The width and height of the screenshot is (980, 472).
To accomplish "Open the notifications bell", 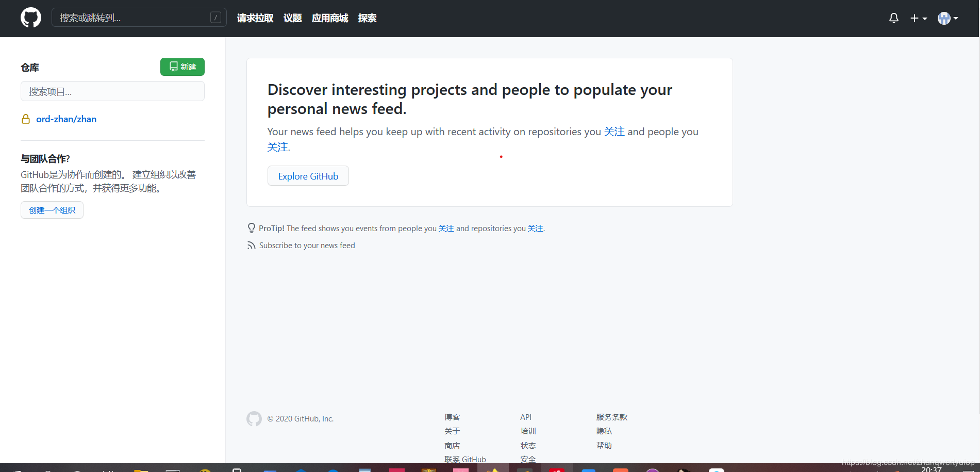I will click(894, 18).
